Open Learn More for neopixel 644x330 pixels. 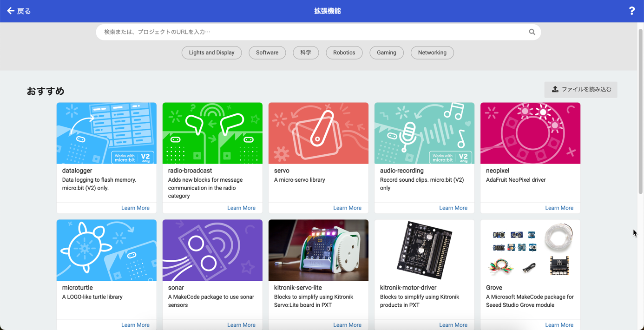(559, 208)
